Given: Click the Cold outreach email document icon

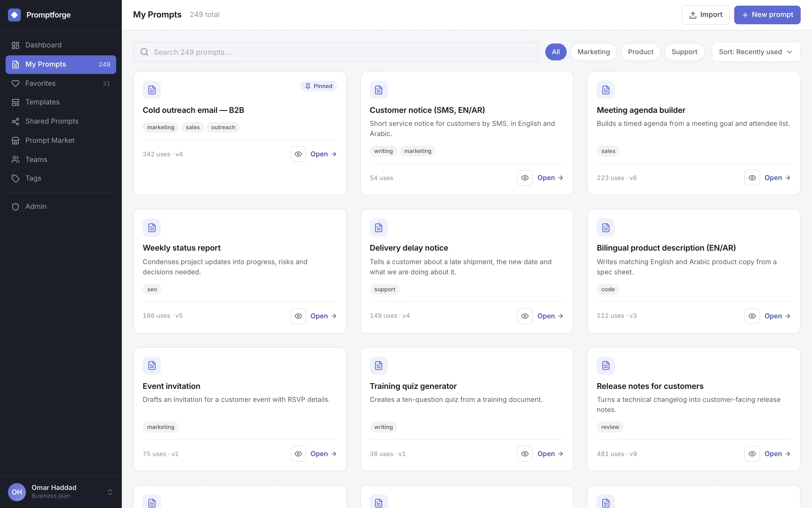Looking at the screenshot, I should 152,90.
